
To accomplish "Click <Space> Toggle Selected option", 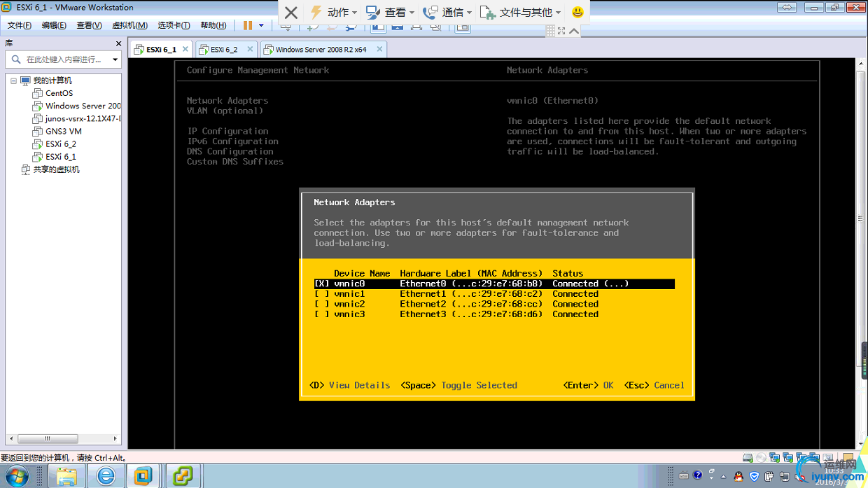I will pyautogui.click(x=458, y=385).
